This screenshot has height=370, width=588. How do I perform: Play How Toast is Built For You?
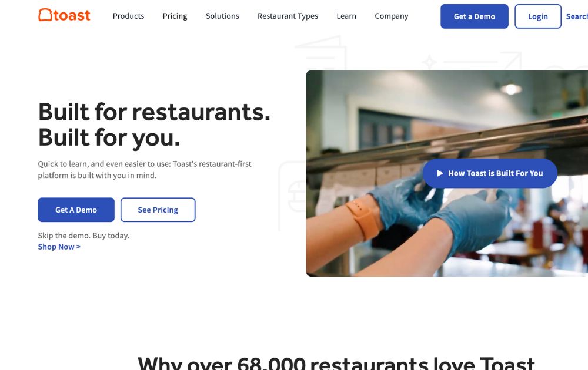(490, 173)
